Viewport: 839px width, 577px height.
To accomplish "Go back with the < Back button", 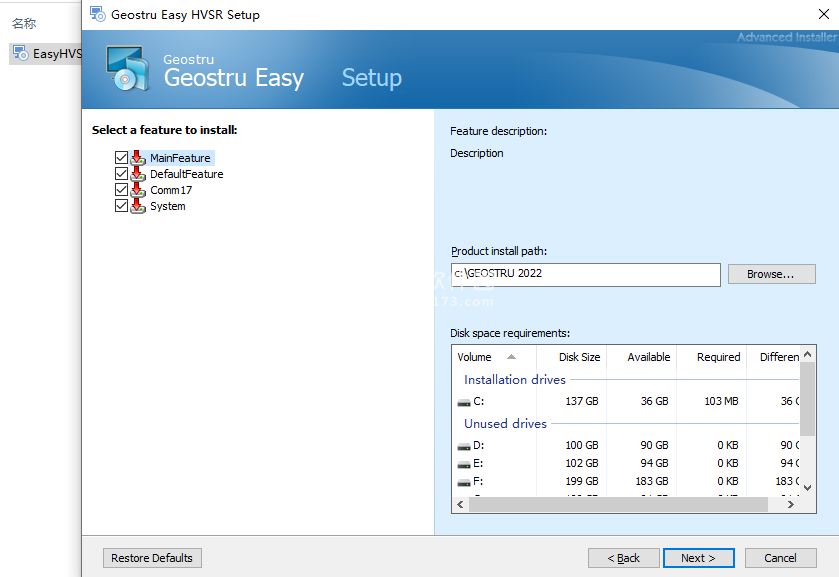I will 623,558.
